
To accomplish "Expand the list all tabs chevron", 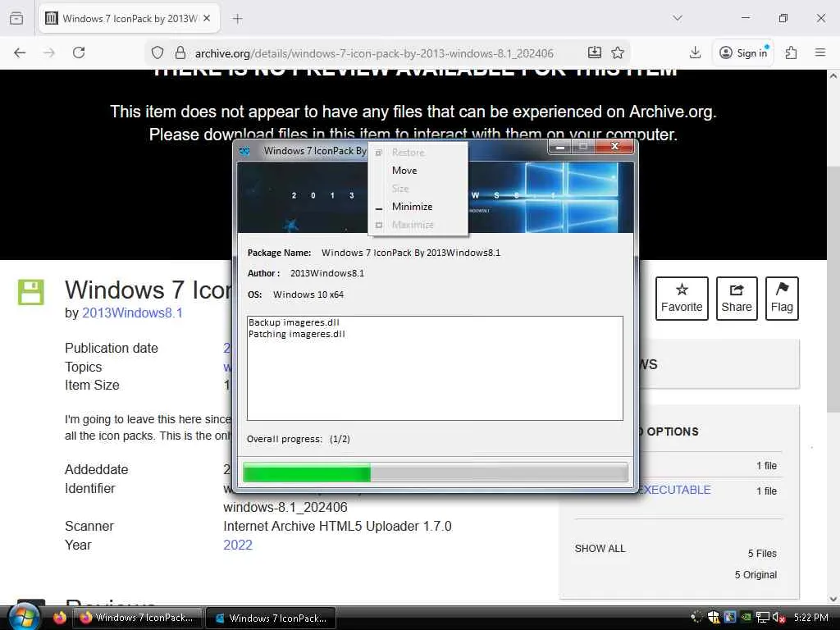I will click(x=677, y=18).
